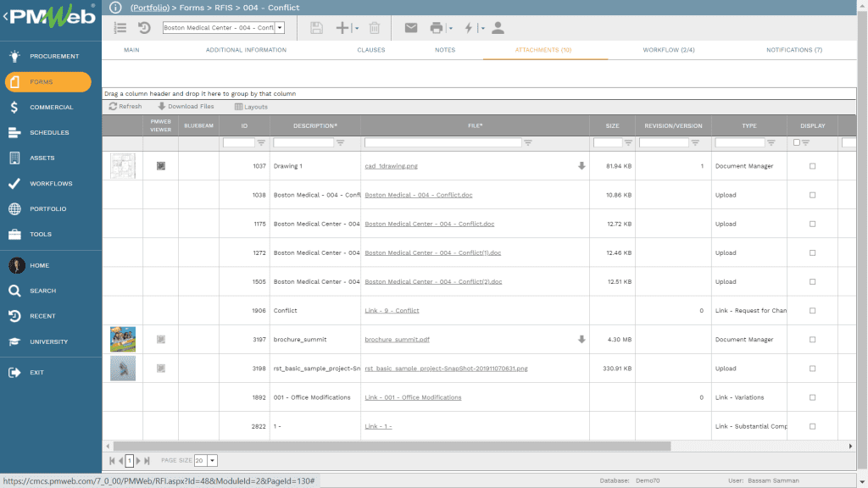Image resolution: width=868 pixels, height=488 pixels.
Task: Expand the Add button dropdown arrow
Action: (x=357, y=28)
